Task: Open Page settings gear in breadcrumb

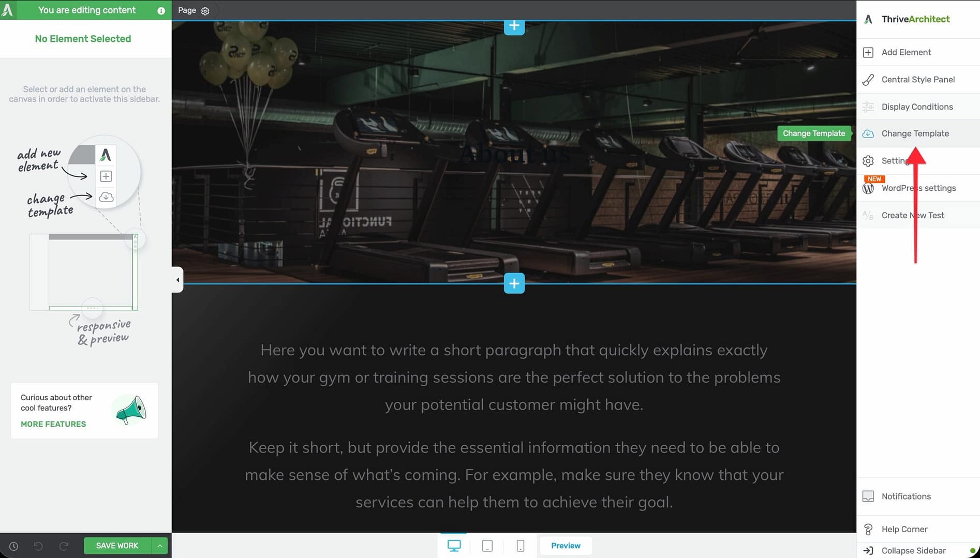Action: (205, 11)
